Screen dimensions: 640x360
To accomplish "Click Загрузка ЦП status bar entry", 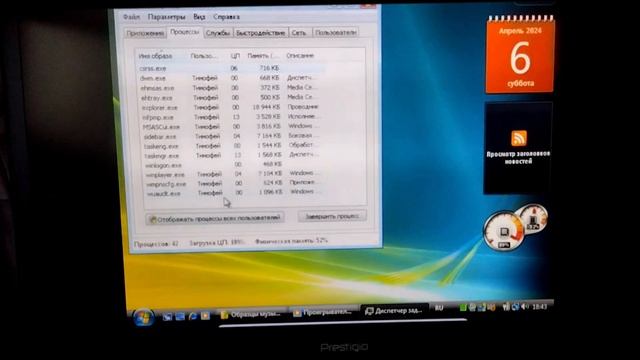I will pos(216,242).
